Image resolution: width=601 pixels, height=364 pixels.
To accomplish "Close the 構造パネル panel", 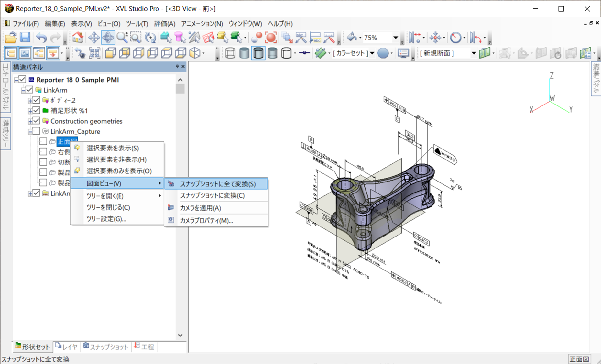I will pyautogui.click(x=183, y=66).
